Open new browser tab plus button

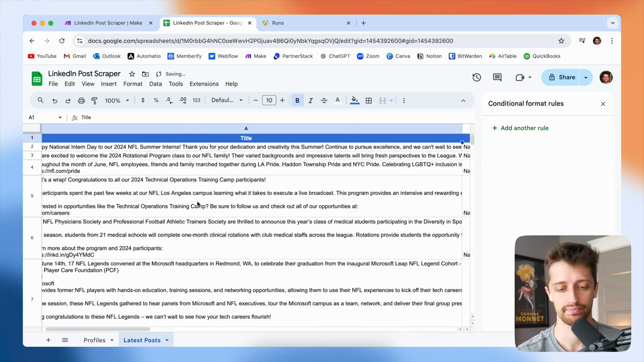pos(363,23)
